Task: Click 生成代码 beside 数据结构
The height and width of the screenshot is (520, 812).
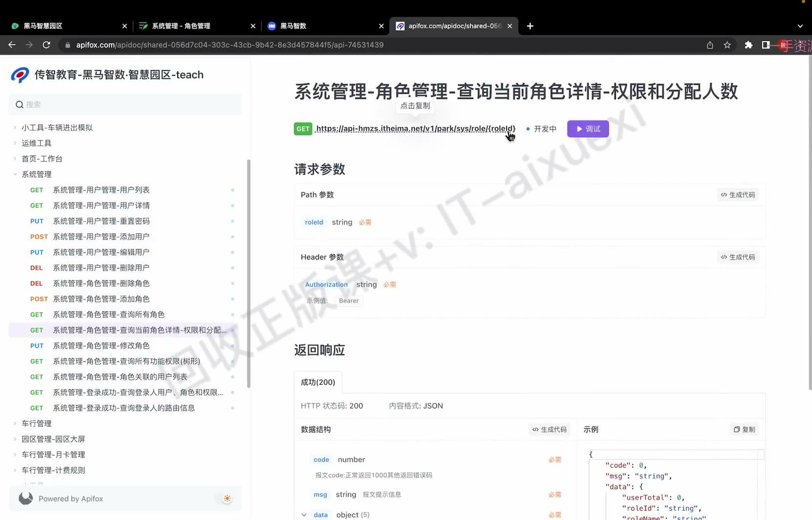Action: [549, 429]
